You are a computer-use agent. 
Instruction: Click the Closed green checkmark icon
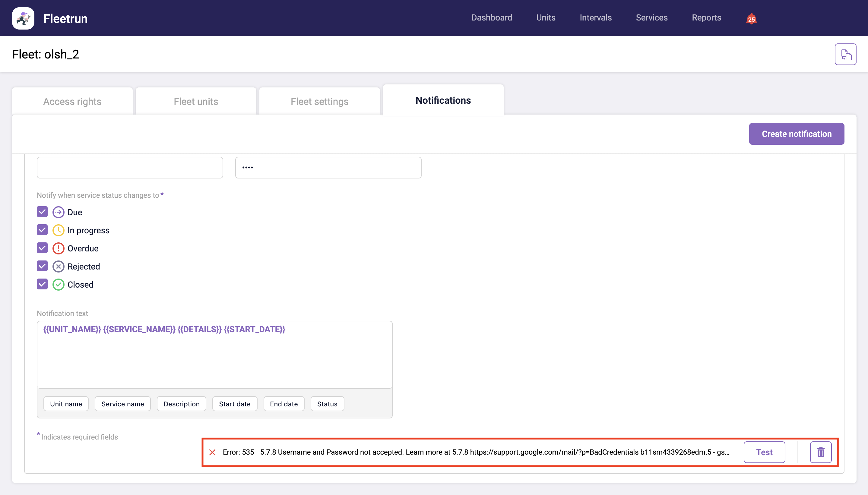[x=58, y=284]
